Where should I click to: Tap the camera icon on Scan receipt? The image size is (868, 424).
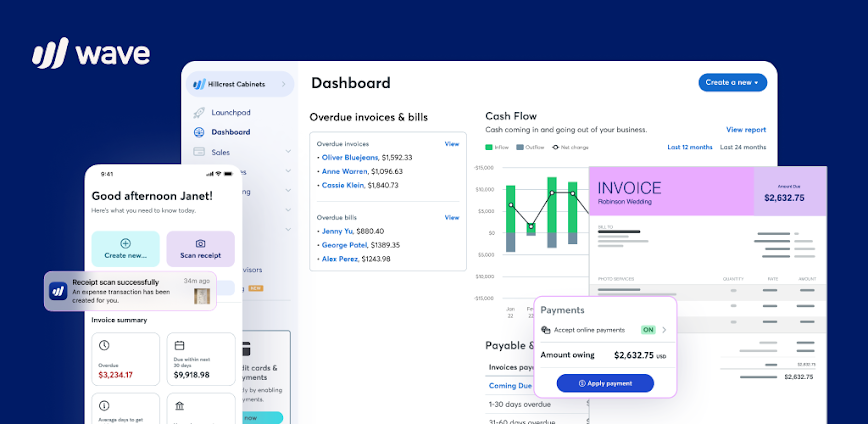pyautogui.click(x=200, y=243)
